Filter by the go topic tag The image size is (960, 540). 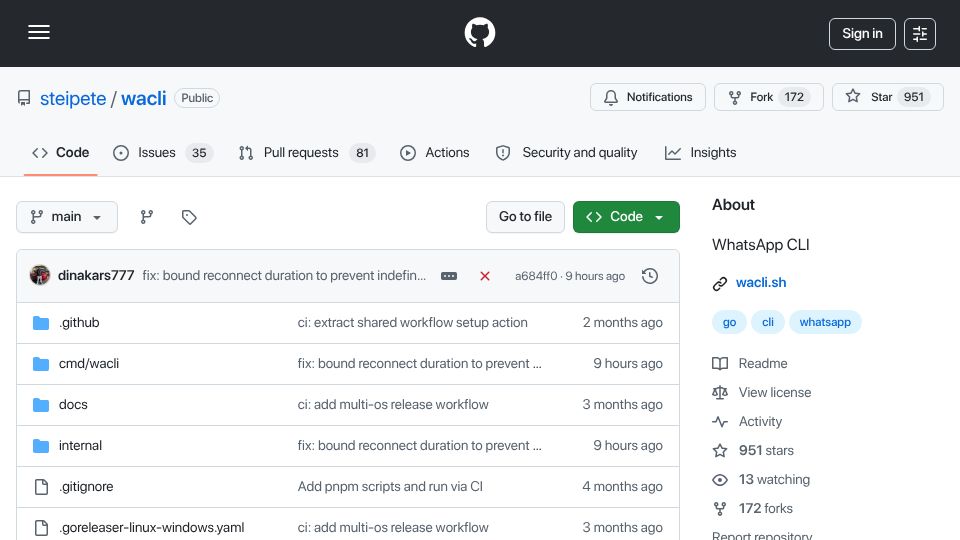tap(729, 323)
